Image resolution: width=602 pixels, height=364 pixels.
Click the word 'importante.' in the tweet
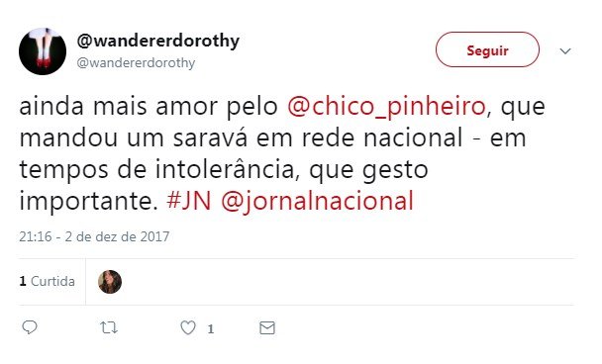tap(89, 202)
